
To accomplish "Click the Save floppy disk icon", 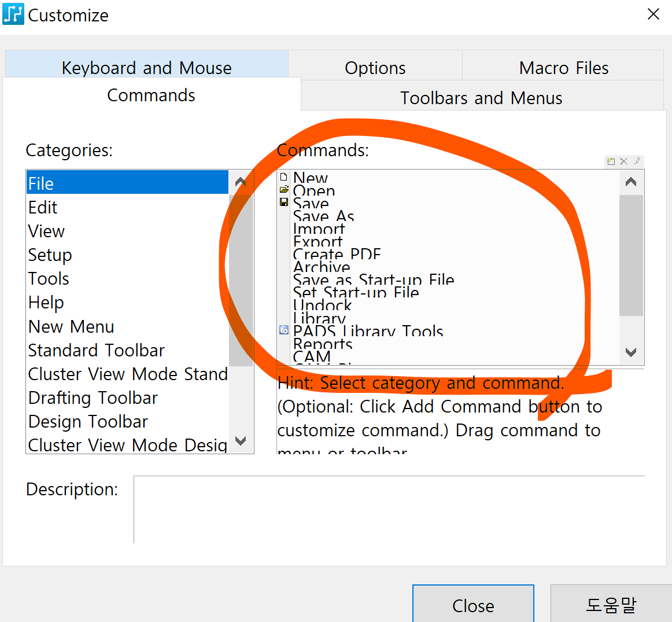I will click(284, 202).
